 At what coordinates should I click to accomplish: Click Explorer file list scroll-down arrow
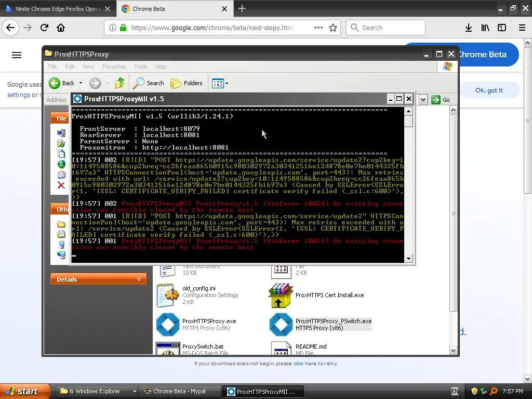(453, 351)
